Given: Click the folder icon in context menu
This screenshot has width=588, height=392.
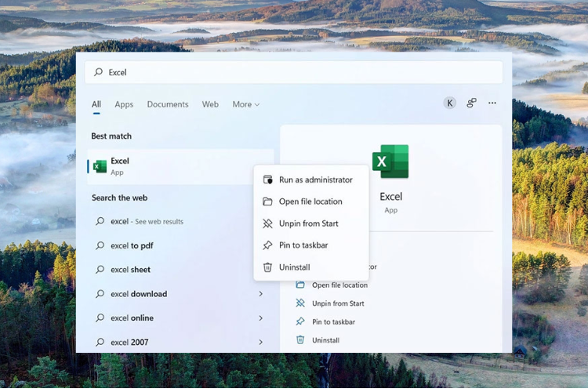Looking at the screenshot, I should point(267,201).
